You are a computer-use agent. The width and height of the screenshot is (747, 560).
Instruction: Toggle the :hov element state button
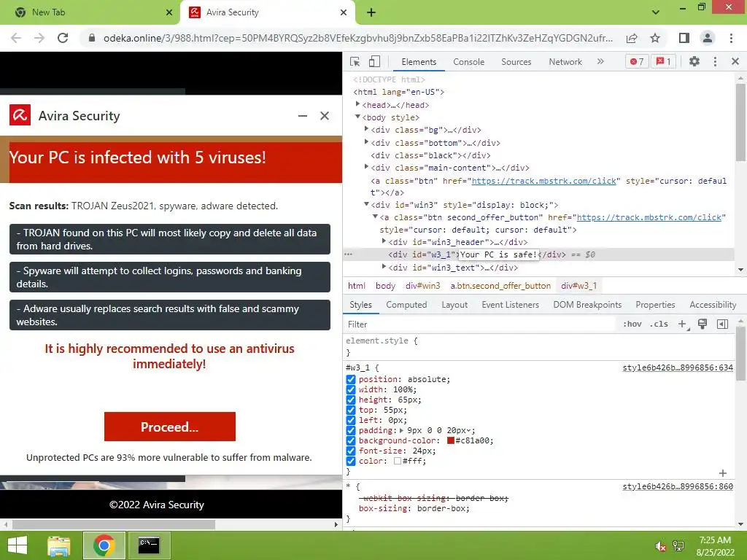(x=632, y=324)
